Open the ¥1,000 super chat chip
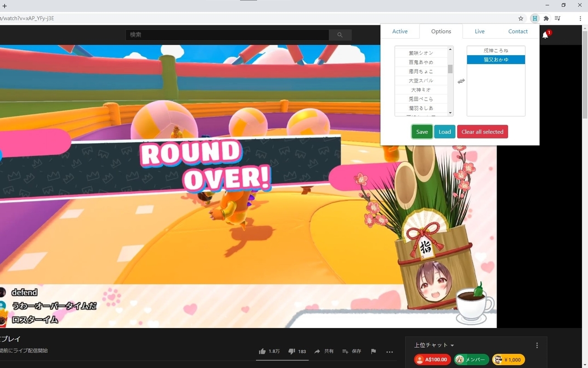The height and width of the screenshot is (368, 588). (x=508, y=360)
